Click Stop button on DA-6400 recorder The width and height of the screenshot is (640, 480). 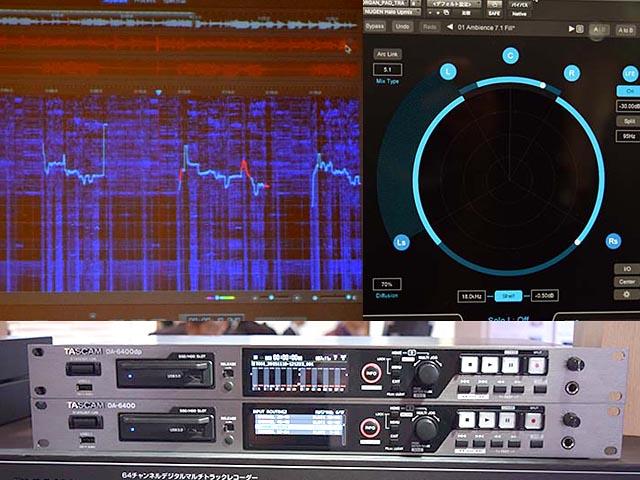467,420
